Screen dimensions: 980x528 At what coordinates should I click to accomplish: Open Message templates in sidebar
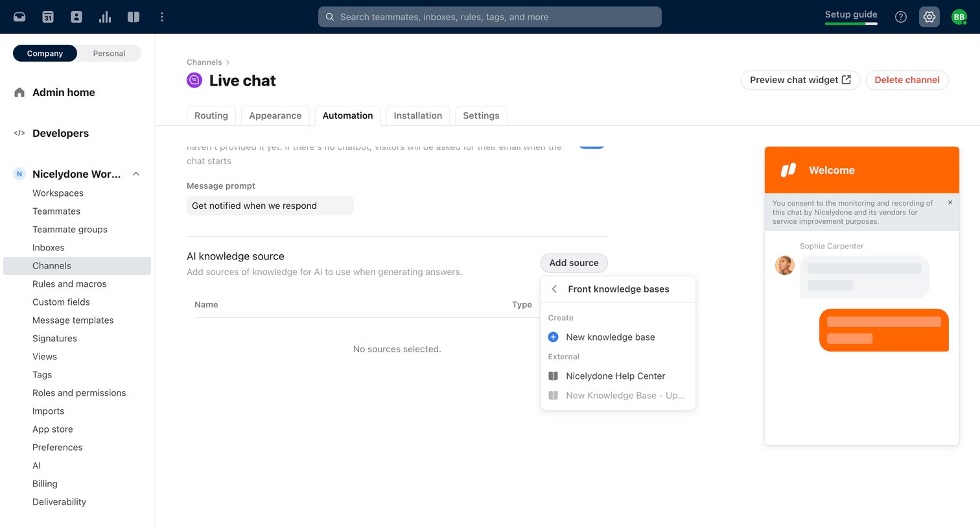73,320
